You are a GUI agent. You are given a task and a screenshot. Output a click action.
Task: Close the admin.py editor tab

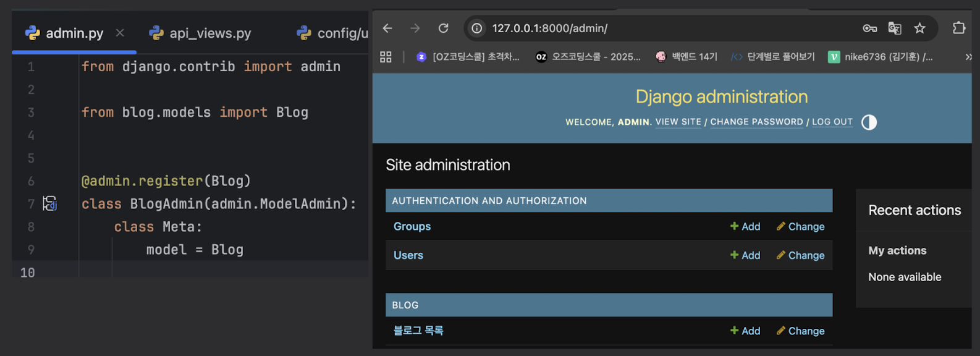click(120, 33)
